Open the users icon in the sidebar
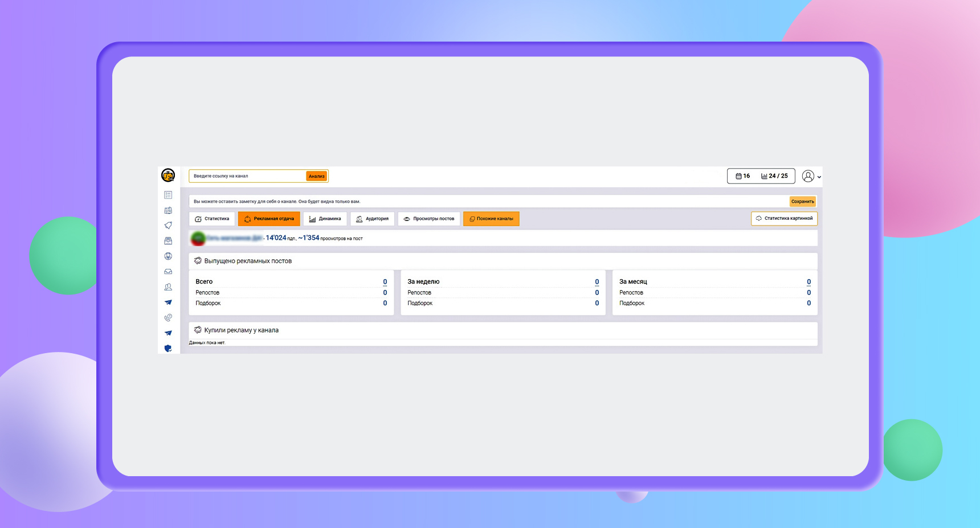Image resolution: width=980 pixels, height=528 pixels. click(x=168, y=287)
